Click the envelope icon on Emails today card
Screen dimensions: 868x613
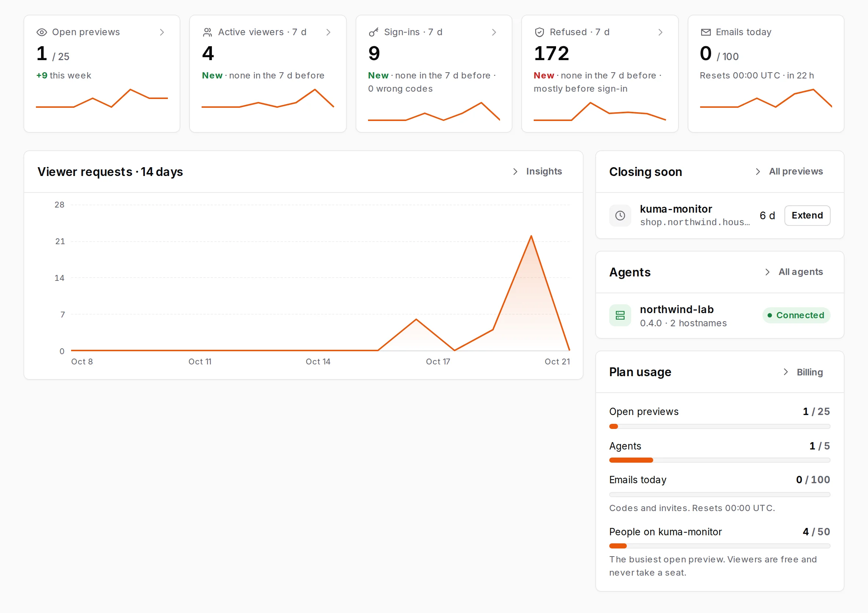(x=706, y=33)
